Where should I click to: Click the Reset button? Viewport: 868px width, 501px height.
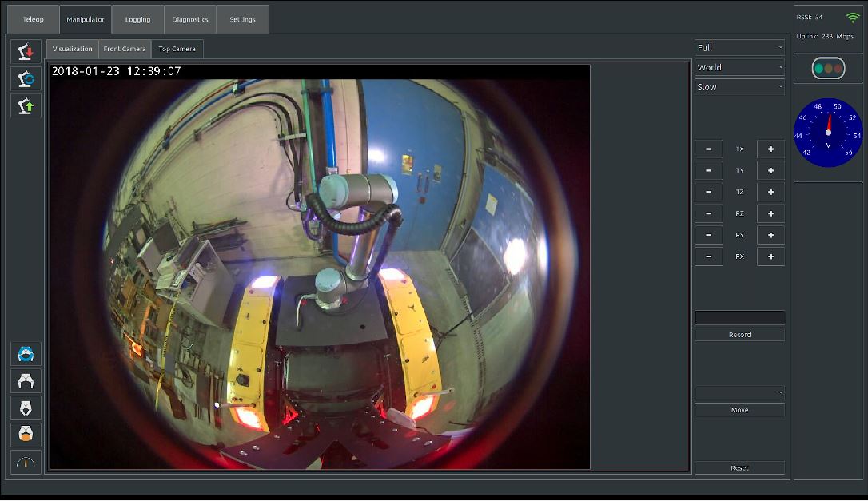pos(739,468)
